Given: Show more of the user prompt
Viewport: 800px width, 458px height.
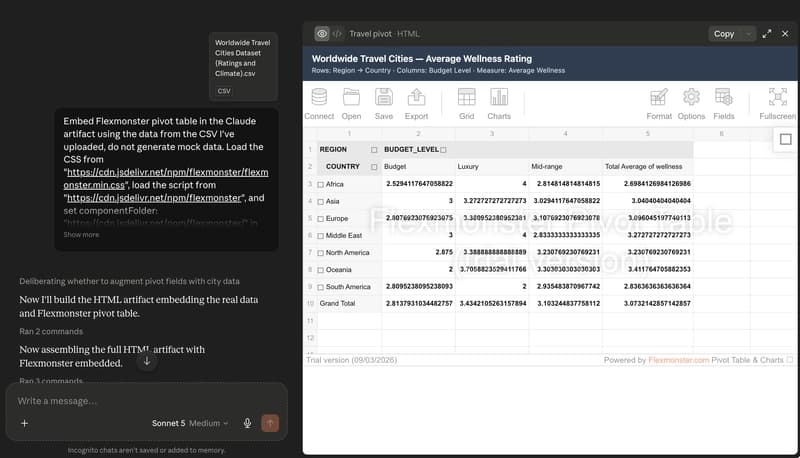Looking at the screenshot, I should [81, 235].
